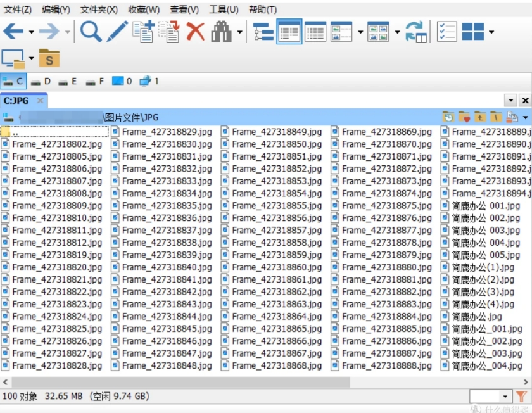Select file 简鹿办公_004.jpg
532x413 pixels.
click(482, 366)
